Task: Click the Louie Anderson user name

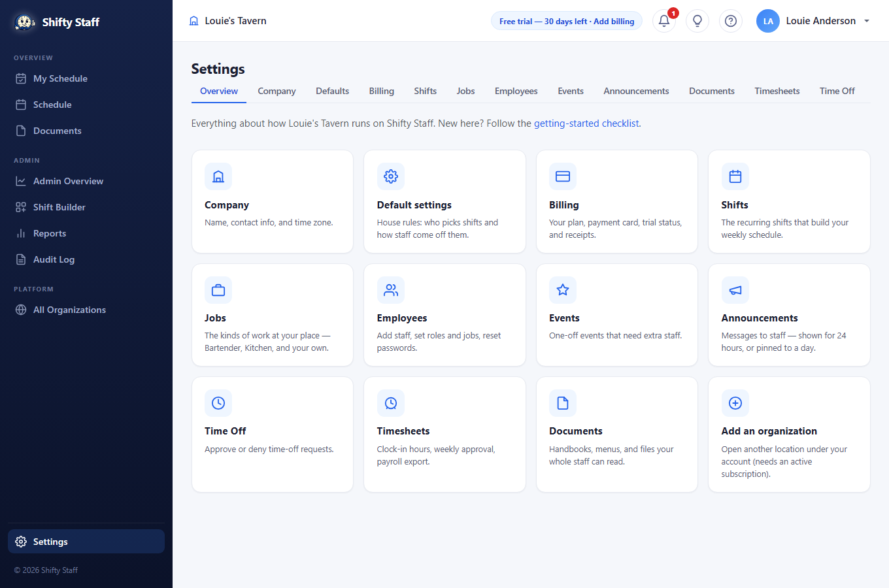Action: point(821,21)
